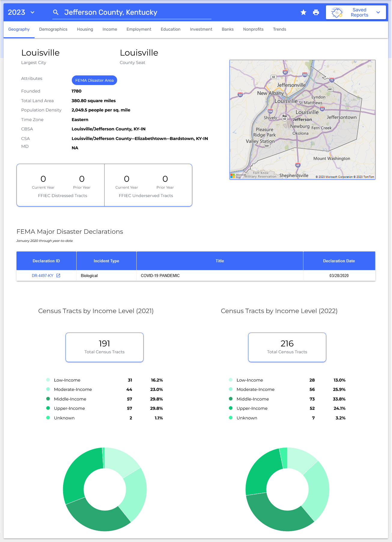Favorite this report with the star icon
The width and height of the screenshot is (392, 542).
coord(303,12)
